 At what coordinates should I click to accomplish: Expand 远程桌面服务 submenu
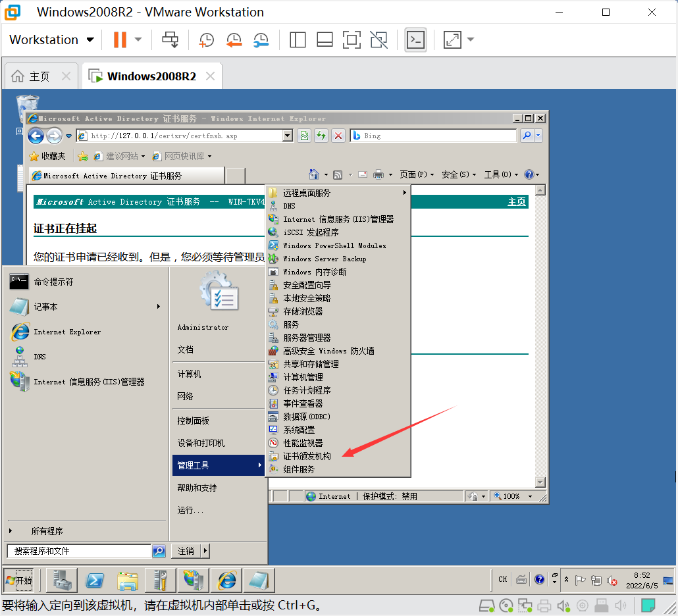tap(338, 193)
